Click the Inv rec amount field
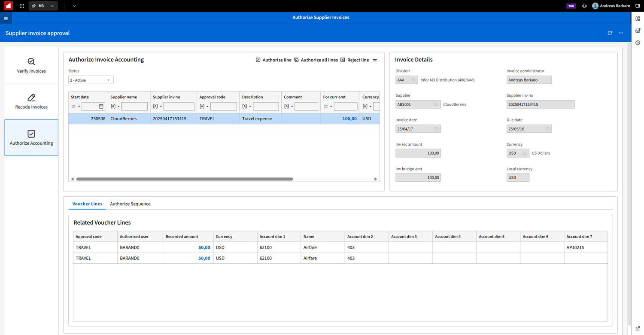This screenshot has width=644, height=335. 418,153
